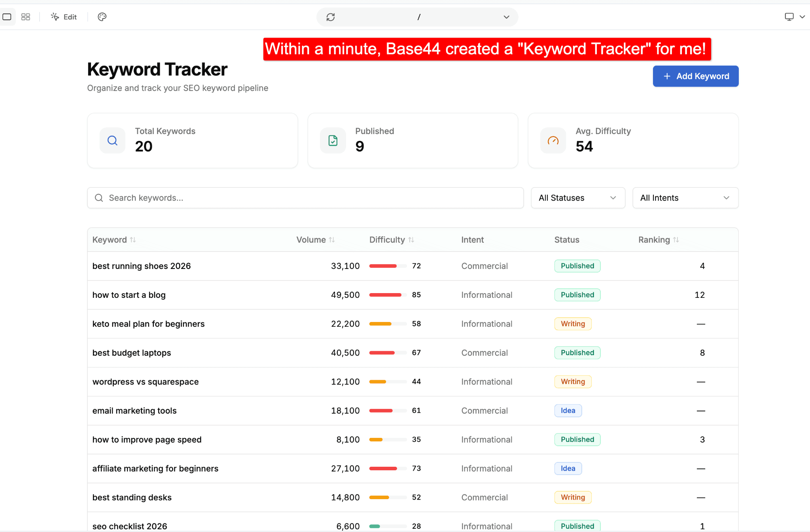
Task: Click Idea badge for email marketing tools
Action: pyautogui.click(x=568, y=411)
